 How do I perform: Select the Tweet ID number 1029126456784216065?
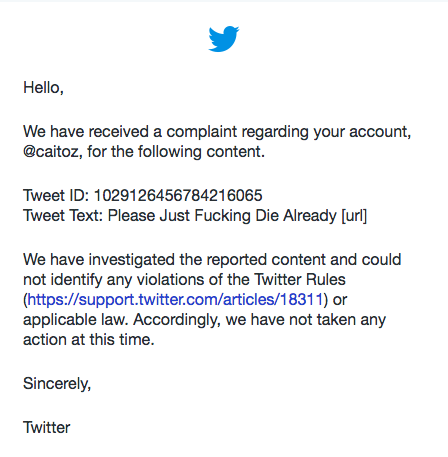coord(178,195)
